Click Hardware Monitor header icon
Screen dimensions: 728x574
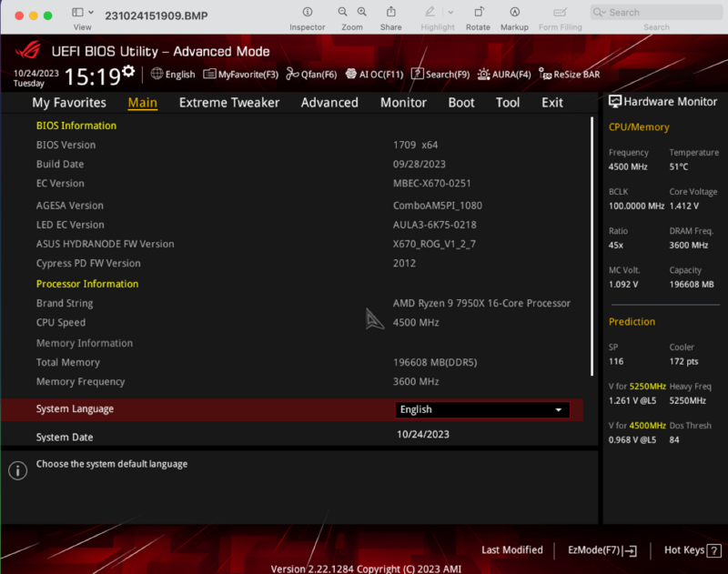615,102
